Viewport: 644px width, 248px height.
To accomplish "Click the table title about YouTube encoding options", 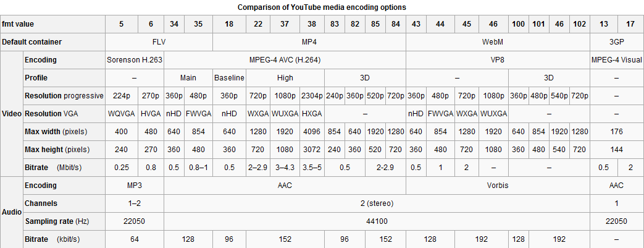I will 322,7.
